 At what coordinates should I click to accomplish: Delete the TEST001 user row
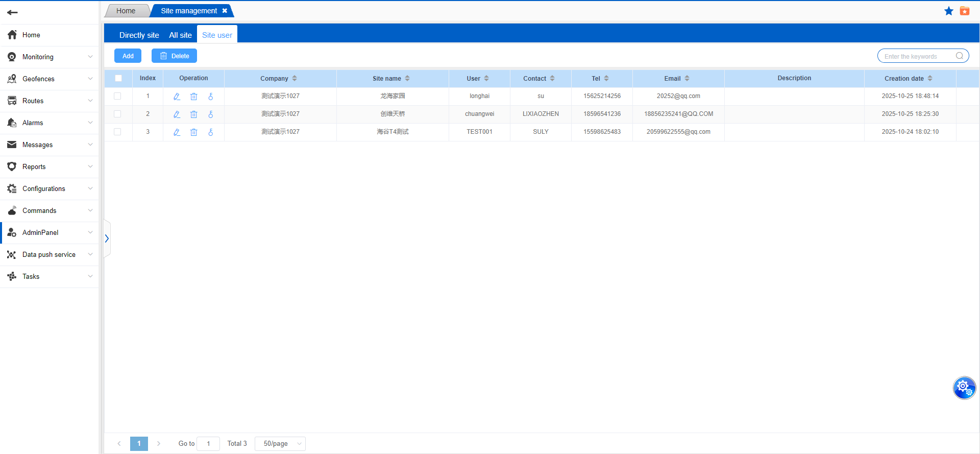point(194,132)
